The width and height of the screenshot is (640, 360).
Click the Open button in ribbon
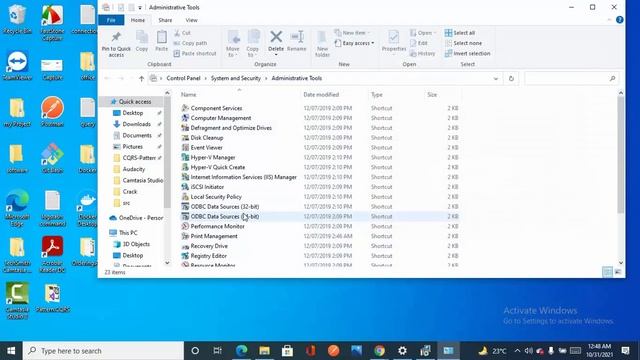click(x=423, y=33)
